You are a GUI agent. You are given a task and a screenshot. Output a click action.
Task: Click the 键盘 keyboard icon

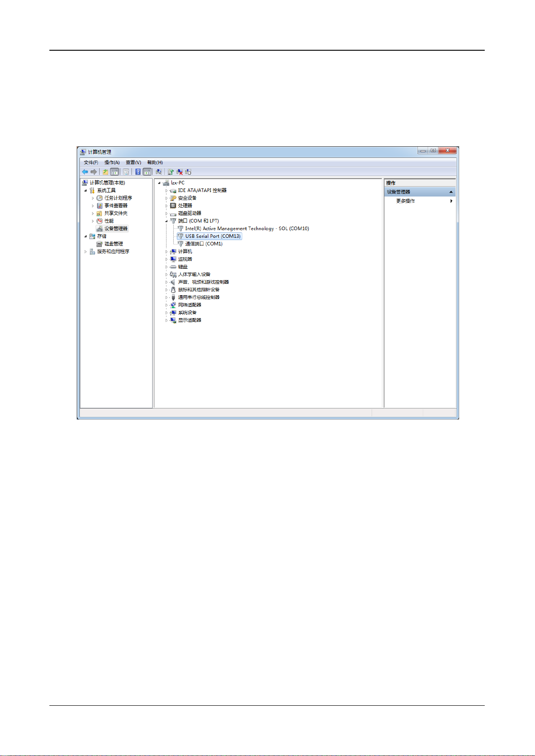pyautogui.click(x=173, y=267)
